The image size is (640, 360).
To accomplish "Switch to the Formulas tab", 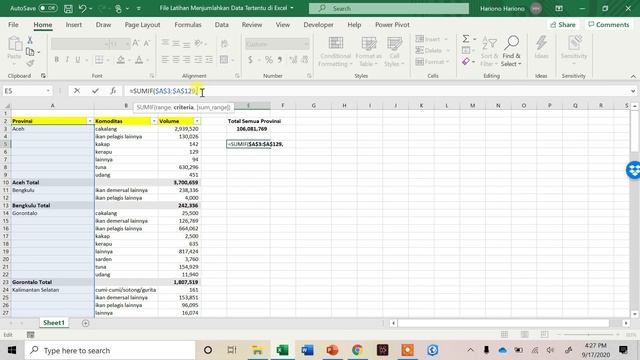I will [x=188, y=24].
